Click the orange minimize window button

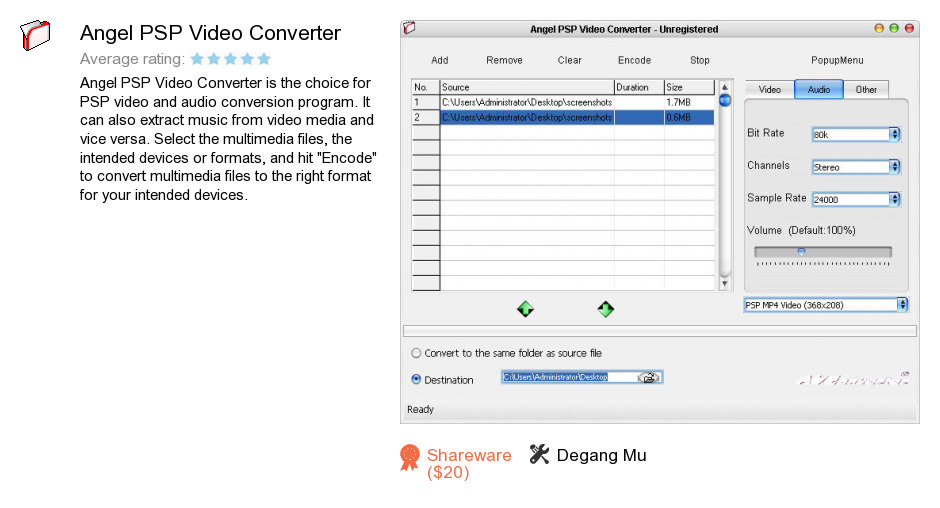coord(879,28)
